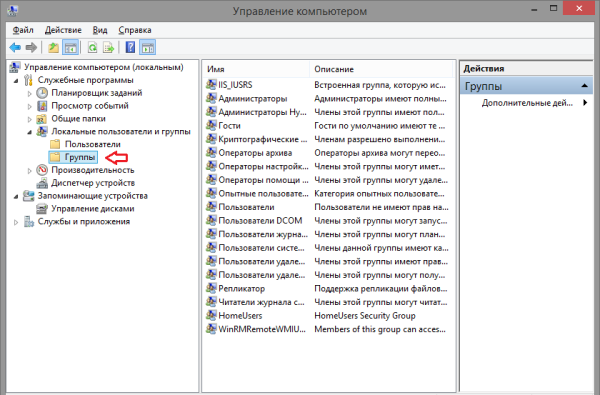Select the Пользователи DCOM group row
Screen dimensions: 600x395
click(x=260, y=220)
